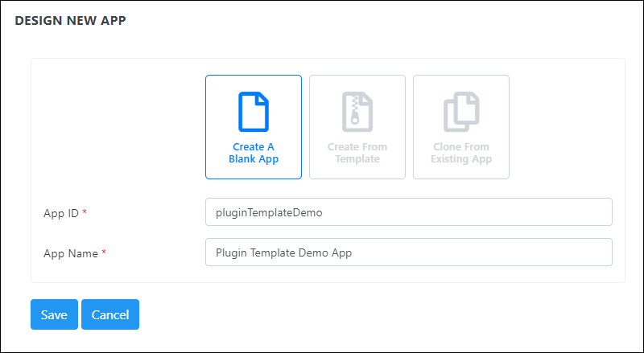Click the pluginTemplateDemo text in App ID
This screenshot has width=644, height=353.
(269, 212)
